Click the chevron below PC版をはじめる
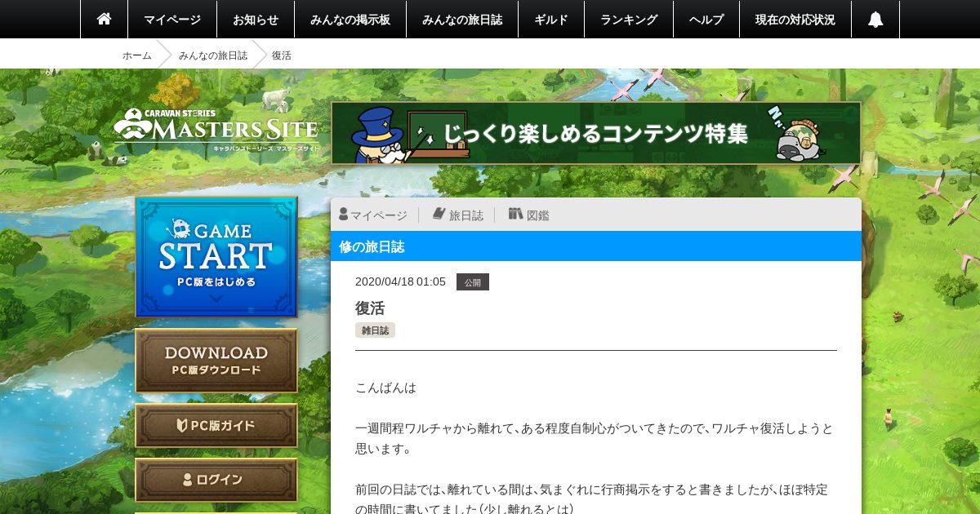 point(216,299)
